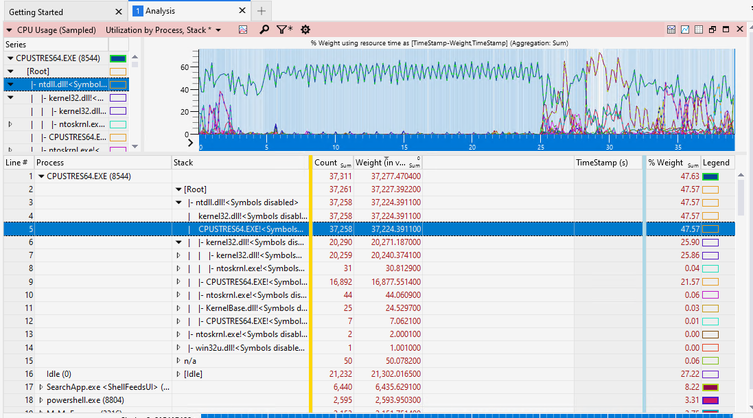Screen dimensions: 753x418
Task: Toggle the [Root] series color swatch
Action: click(x=118, y=71)
